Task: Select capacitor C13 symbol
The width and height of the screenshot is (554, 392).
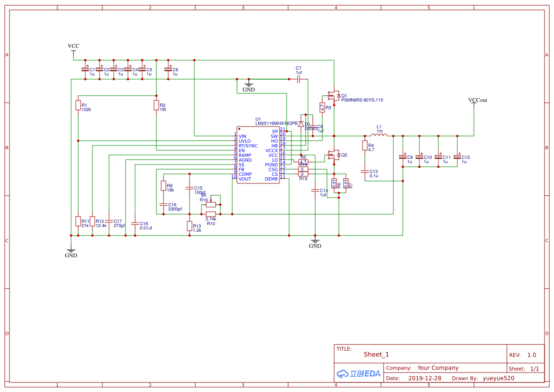Action: point(365,172)
